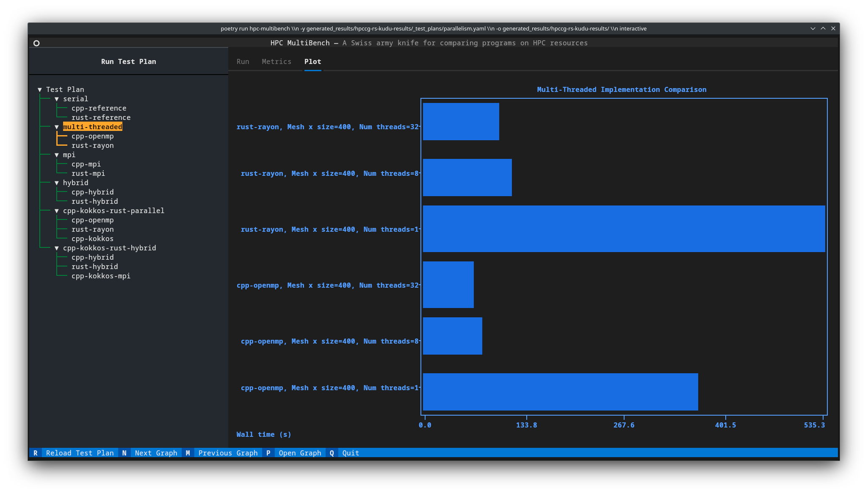Click the rust-rayon threads=1 bar
868x494 pixels.
click(624, 229)
